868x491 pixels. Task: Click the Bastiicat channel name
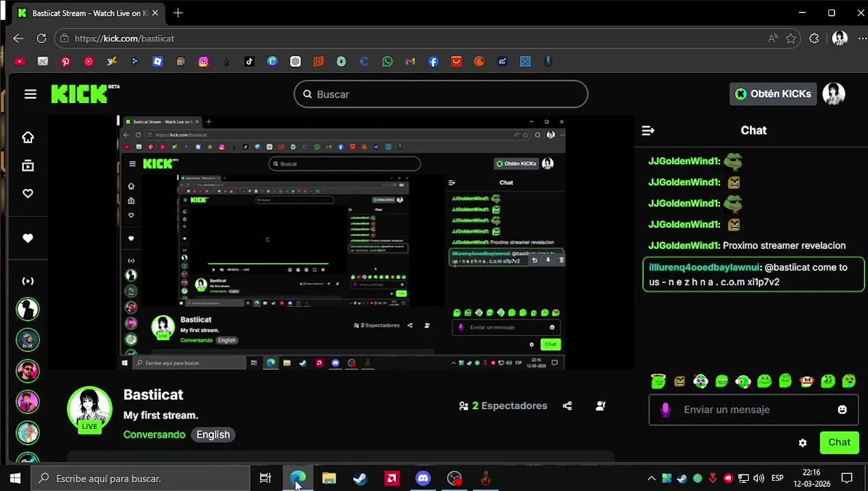(154, 395)
